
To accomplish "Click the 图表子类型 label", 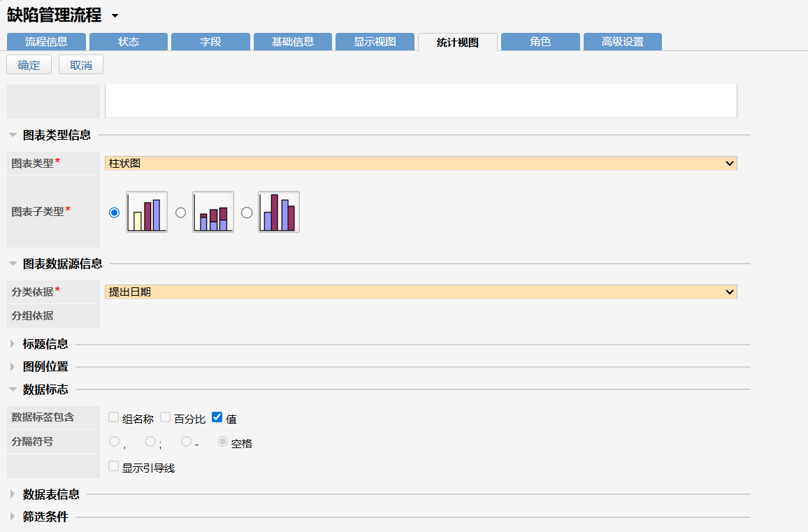I will pos(38,212).
